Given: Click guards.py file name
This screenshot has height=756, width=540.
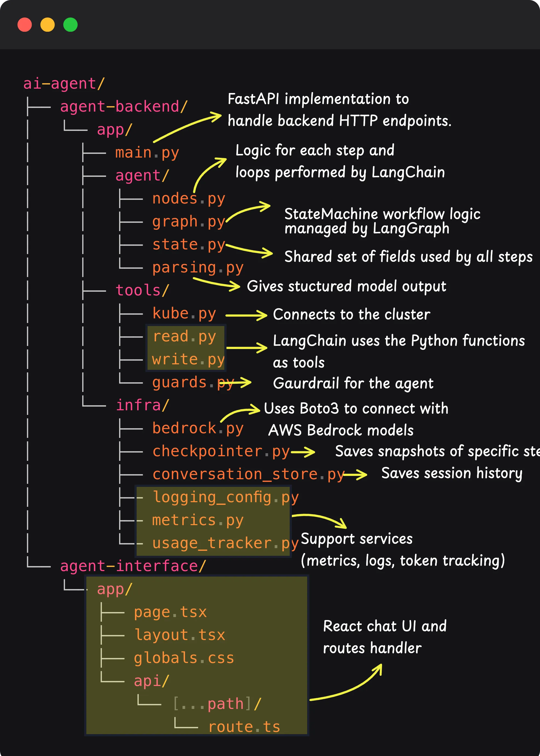Looking at the screenshot, I should (x=193, y=382).
